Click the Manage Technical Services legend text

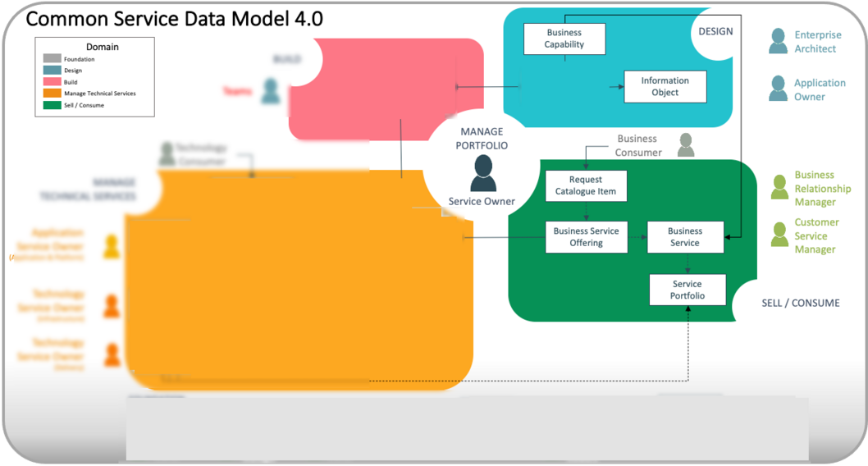point(99,94)
